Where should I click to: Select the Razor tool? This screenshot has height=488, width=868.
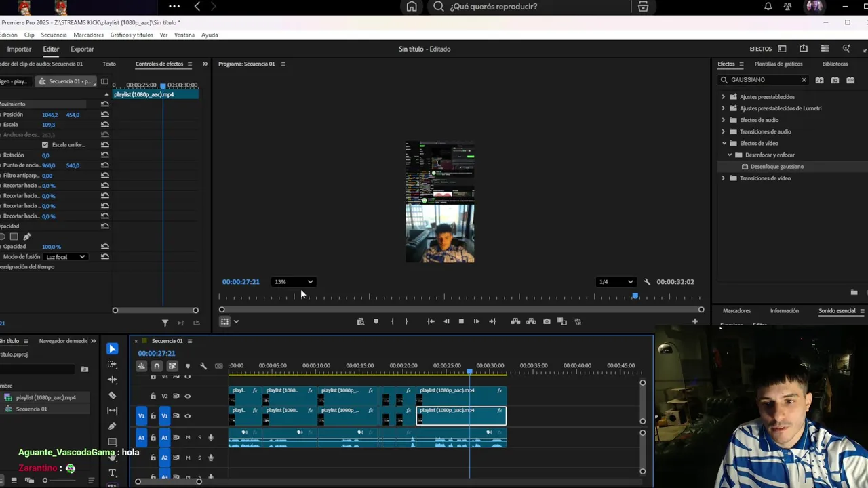pos(113,395)
